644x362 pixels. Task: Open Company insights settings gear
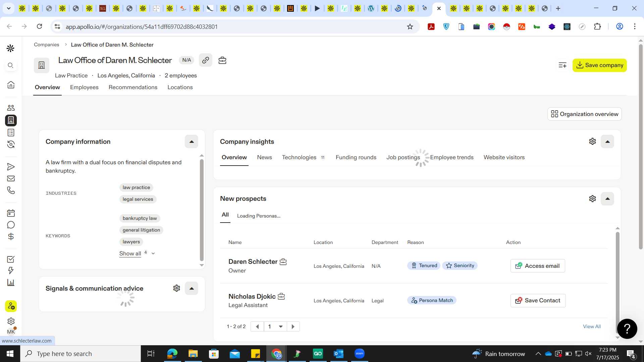(x=592, y=141)
